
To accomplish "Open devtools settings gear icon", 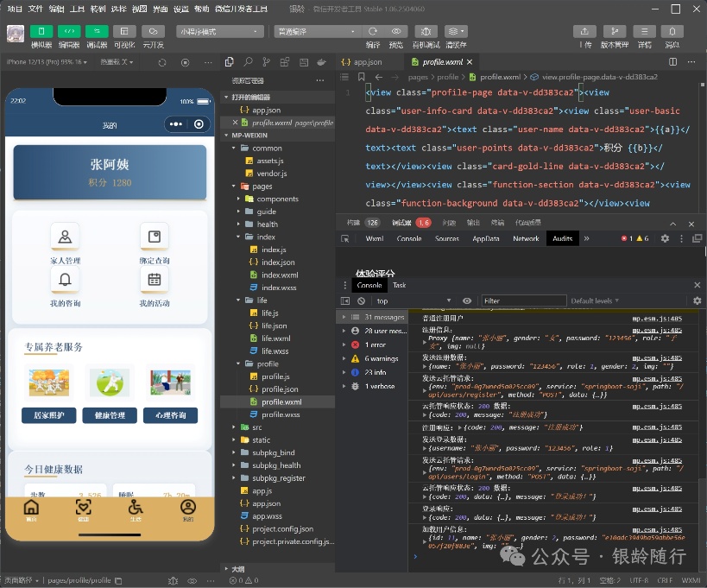I will coord(665,238).
